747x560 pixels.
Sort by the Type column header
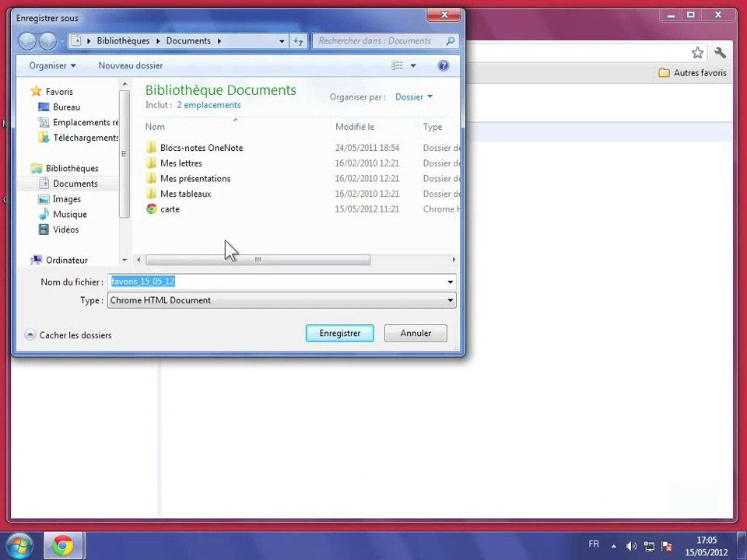pyautogui.click(x=433, y=127)
